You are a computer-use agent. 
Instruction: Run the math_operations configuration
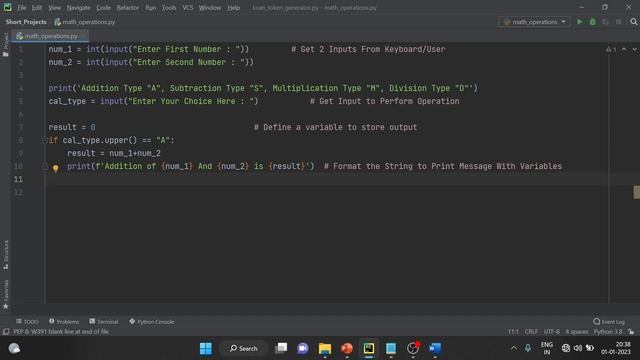pos(579,22)
